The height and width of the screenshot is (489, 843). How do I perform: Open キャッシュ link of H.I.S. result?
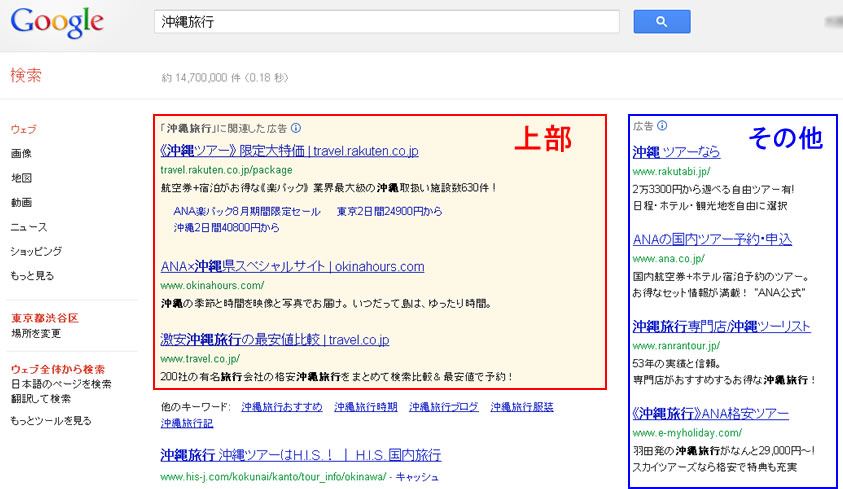(417, 477)
